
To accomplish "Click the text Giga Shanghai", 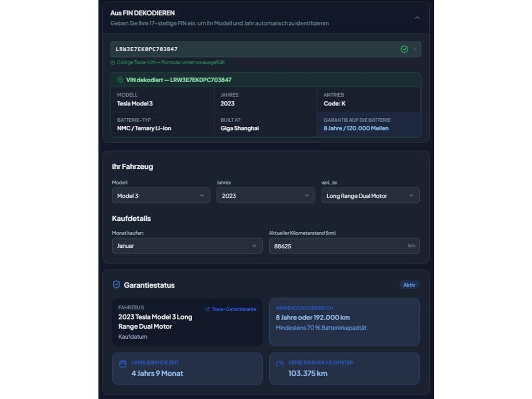I will (240, 128).
